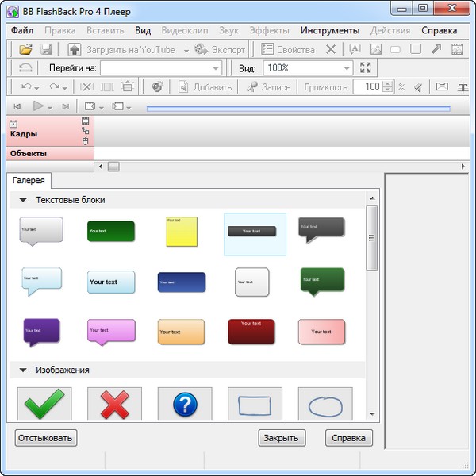Viewport: 476px width, 476px height.
Task: Click the open folder icon
Action: coord(25,49)
